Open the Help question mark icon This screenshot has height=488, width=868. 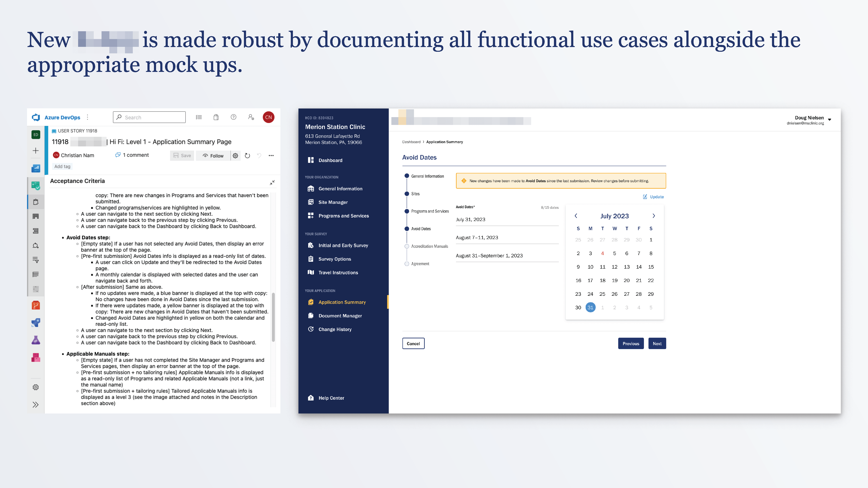234,117
